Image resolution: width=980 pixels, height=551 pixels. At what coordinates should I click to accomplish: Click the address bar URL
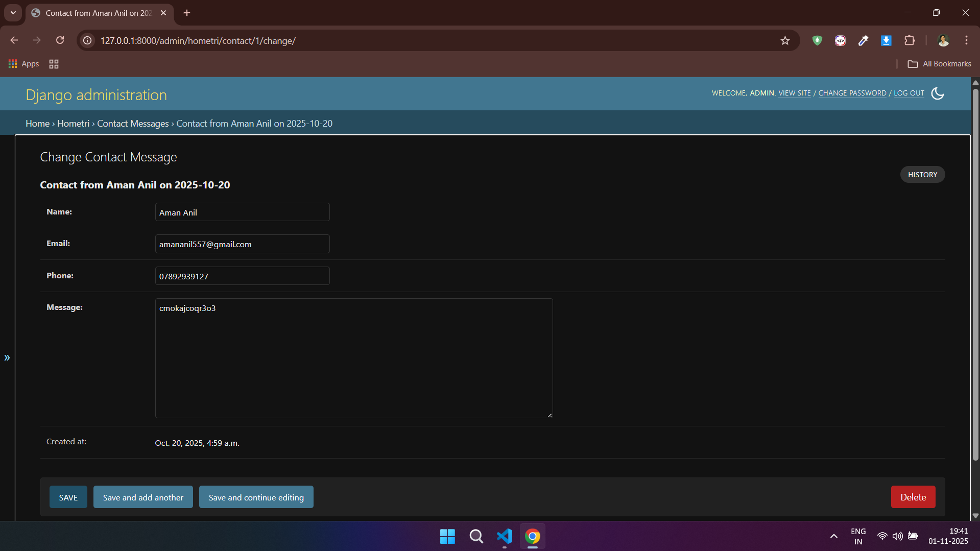point(198,40)
